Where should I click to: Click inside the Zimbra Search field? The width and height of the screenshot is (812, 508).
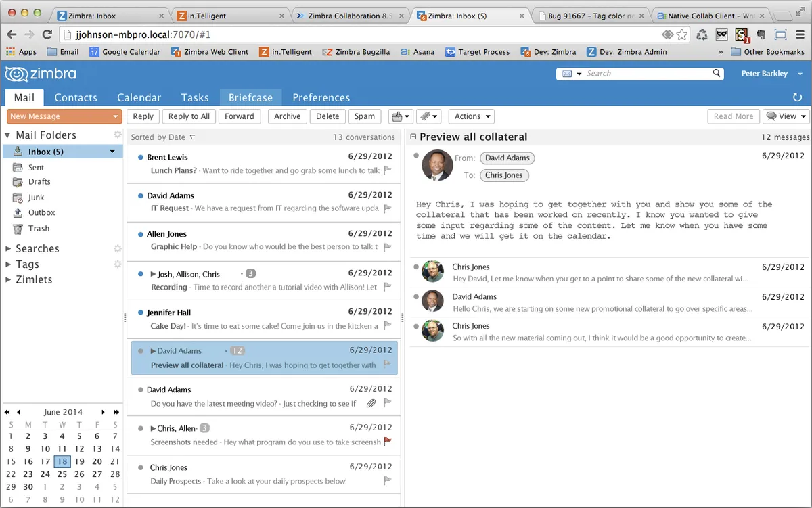[648, 73]
